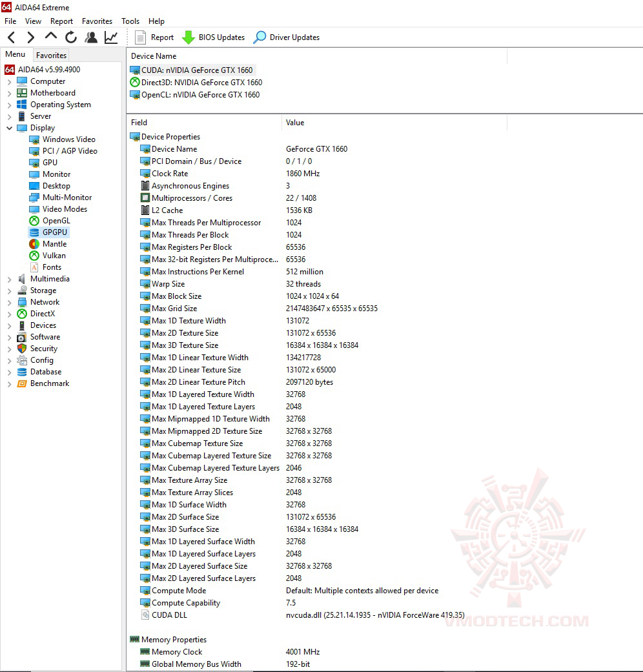Click the Field column header
Screen dimensions: 643x672
204,123
